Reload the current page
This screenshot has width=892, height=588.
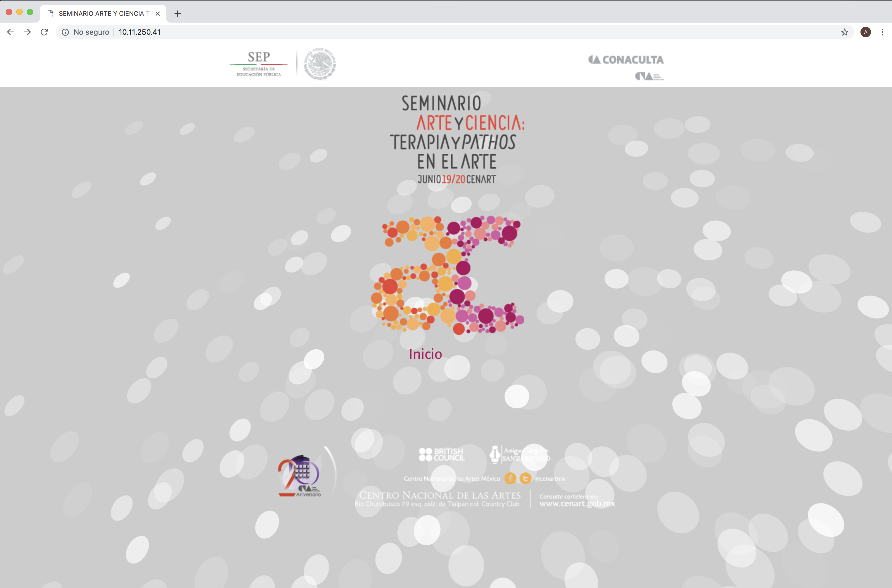point(44,32)
